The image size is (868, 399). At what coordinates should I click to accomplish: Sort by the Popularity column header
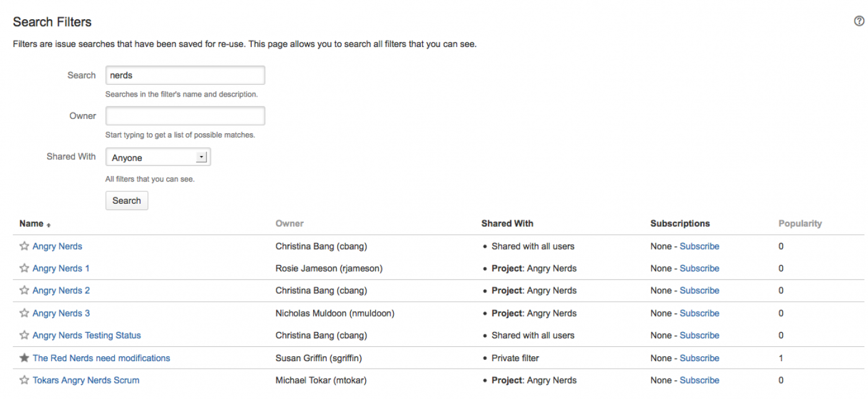800,224
